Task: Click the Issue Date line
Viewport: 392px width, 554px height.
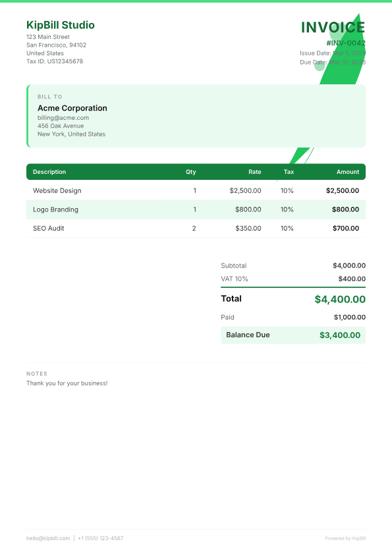Action: (333, 53)
